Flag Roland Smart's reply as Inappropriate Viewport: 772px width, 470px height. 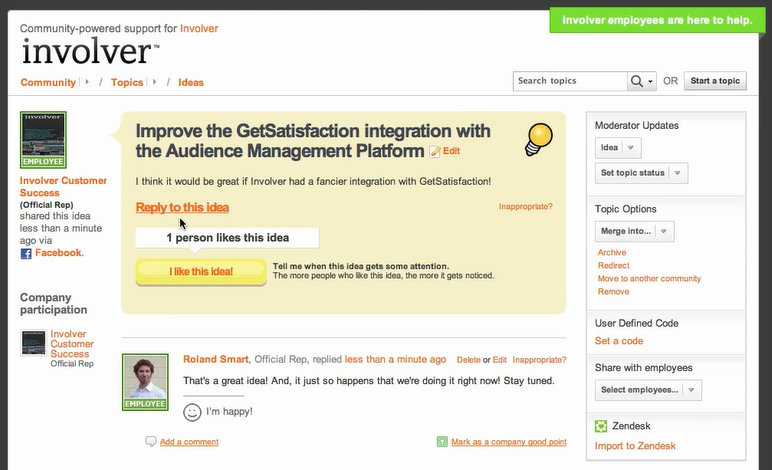[x=539, y=360]
